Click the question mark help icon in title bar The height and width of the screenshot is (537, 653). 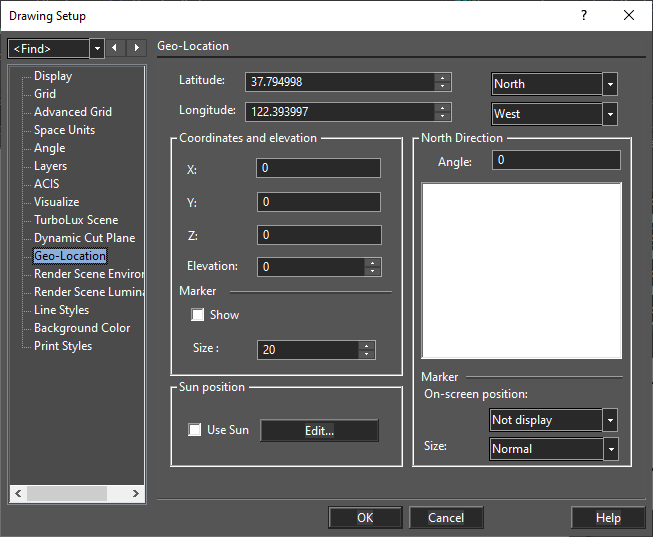point(584,15)
